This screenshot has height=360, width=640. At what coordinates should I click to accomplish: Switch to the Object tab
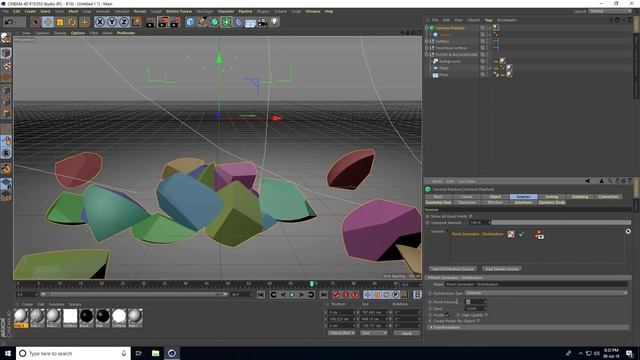pos(495,197)
